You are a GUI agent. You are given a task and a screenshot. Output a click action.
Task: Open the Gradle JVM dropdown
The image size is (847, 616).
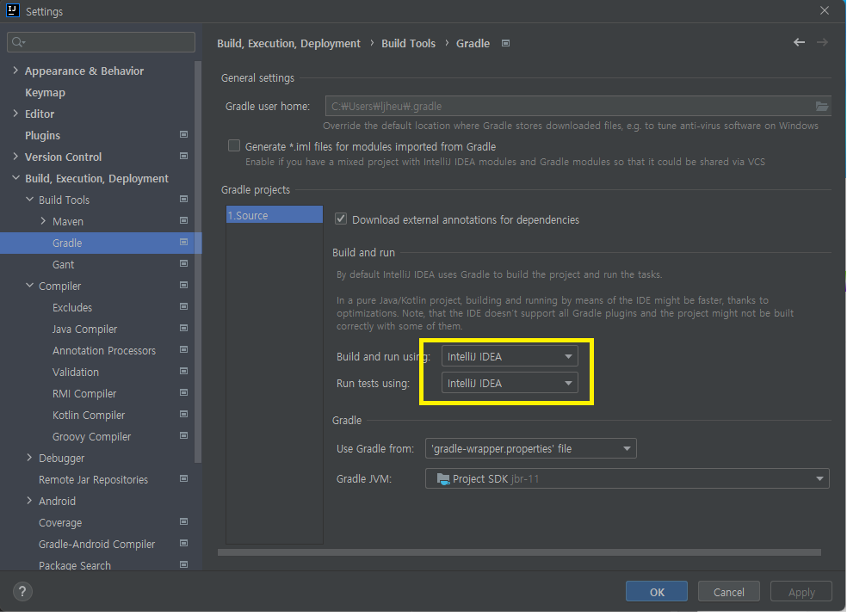pyautogui.click(x=628, y=478)
